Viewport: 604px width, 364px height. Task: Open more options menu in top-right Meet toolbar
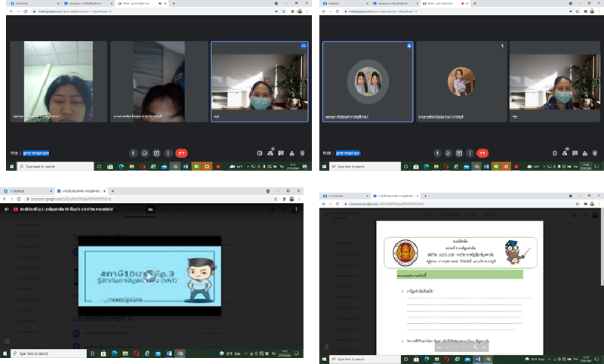point(470,152)
